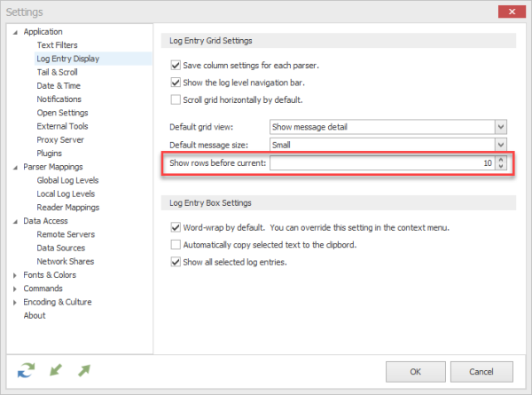Go to the About page
This screenshot has width=532, height=395.
tap(35, 315)
